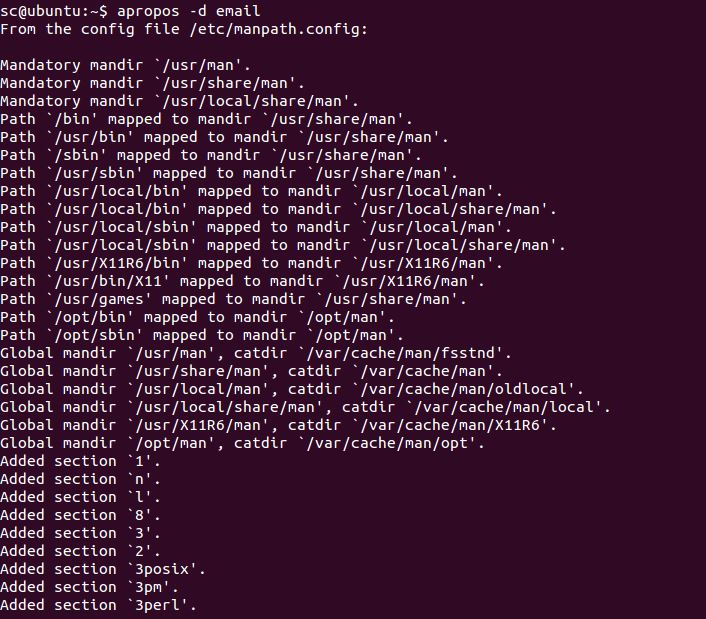Click the line reading Added section '8'

tap(80, 515)
